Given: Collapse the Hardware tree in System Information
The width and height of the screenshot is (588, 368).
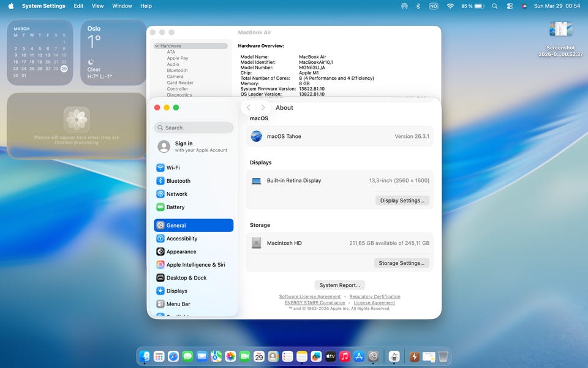Looking at the screenshot, I should (x=157, y=46).
